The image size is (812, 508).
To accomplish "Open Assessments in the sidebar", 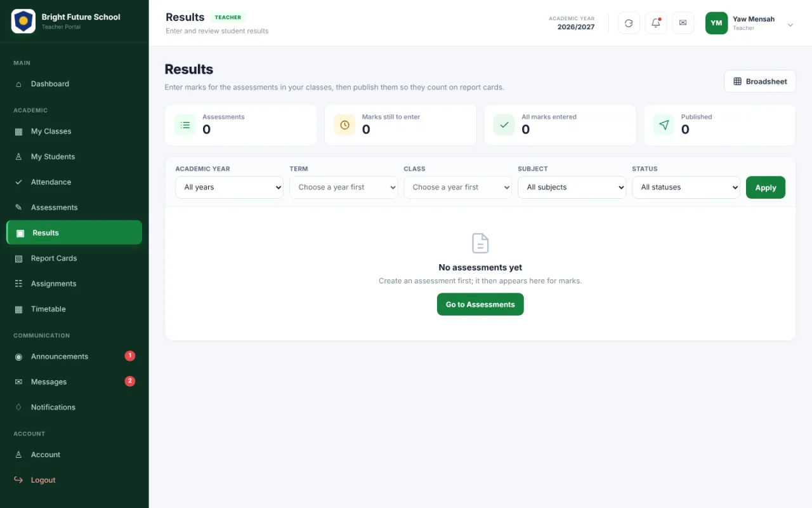I will click(x=74, y=208).
